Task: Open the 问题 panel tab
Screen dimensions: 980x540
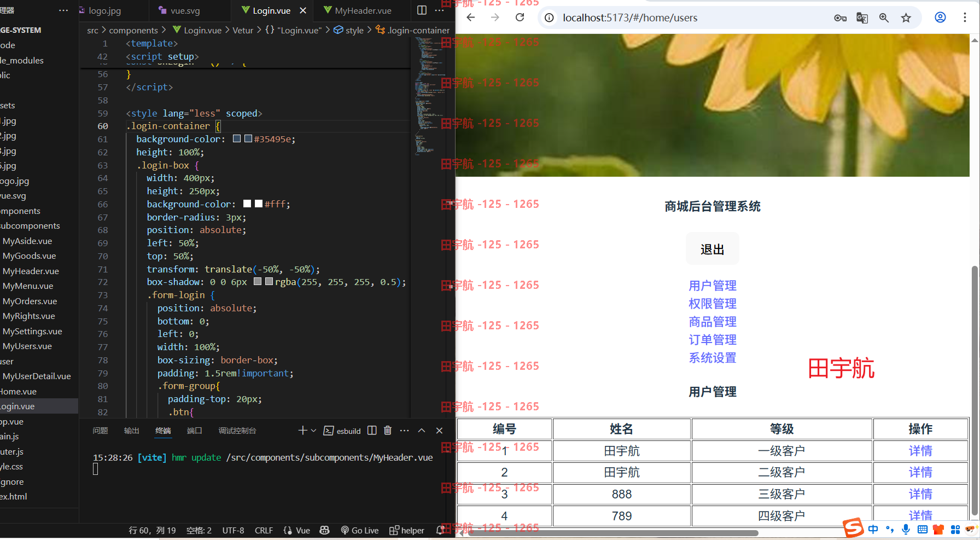Action: click(100, 431)
